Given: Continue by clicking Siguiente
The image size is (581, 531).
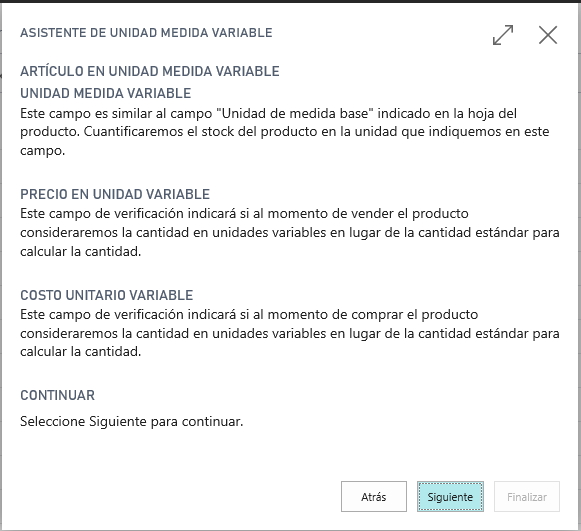Looking at the screenshot, I should (450, 497).
